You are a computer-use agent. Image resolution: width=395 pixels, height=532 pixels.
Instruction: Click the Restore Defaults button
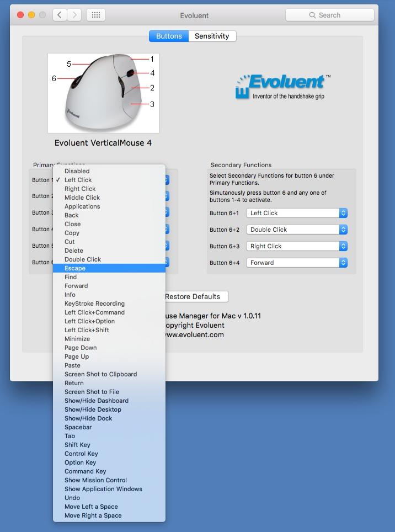pos(193,296)
